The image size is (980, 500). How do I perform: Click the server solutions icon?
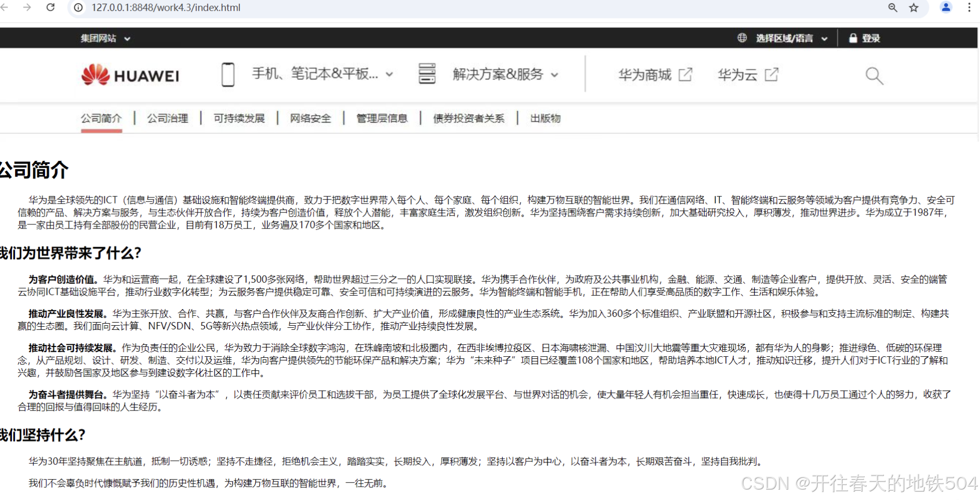click(x=427, y=73)
